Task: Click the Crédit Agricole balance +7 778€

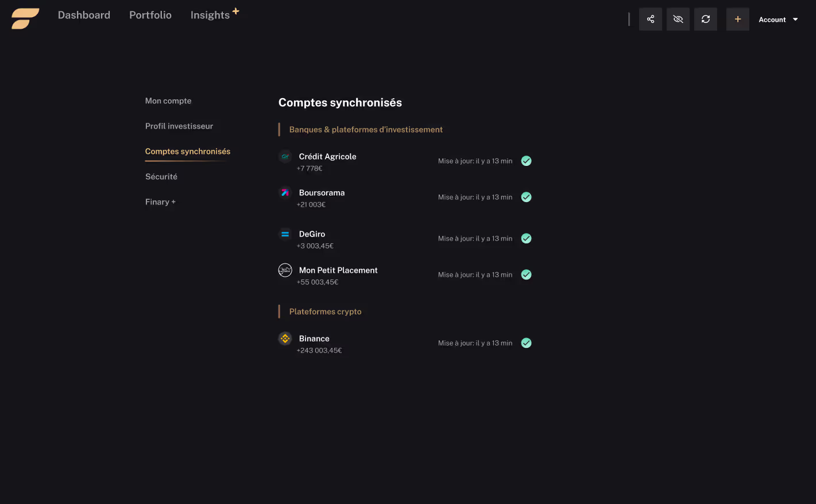Action: [x=310, y=168]
